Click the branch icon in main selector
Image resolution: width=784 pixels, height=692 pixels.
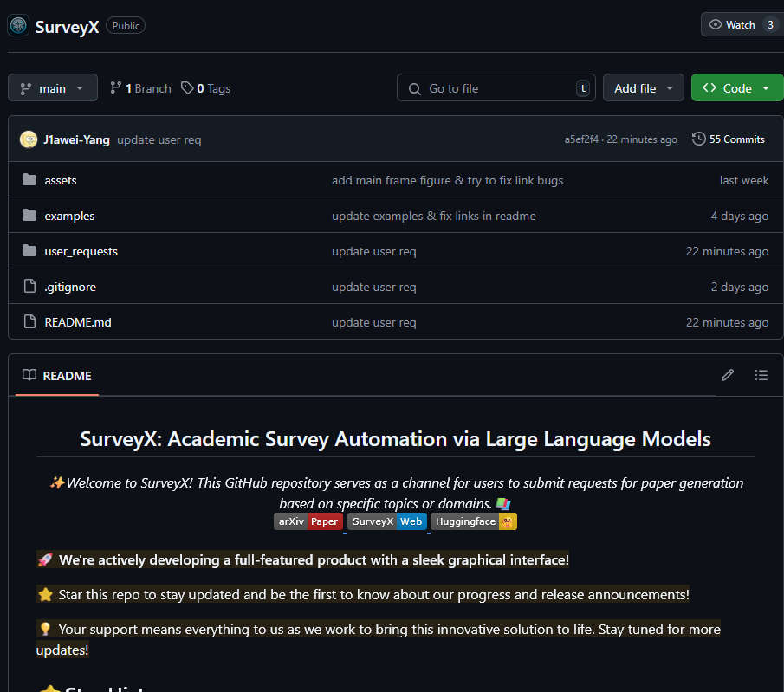[x=25, y=89]
